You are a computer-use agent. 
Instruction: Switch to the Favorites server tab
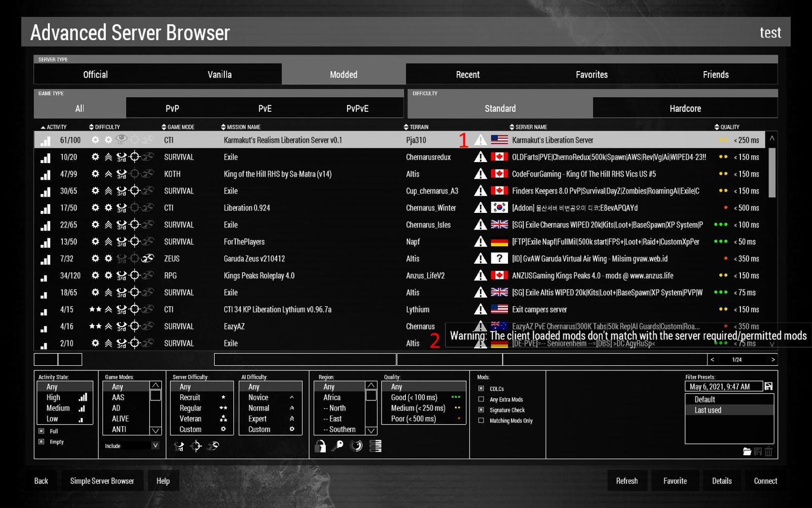pyautogui.click(x=591, y=74)
